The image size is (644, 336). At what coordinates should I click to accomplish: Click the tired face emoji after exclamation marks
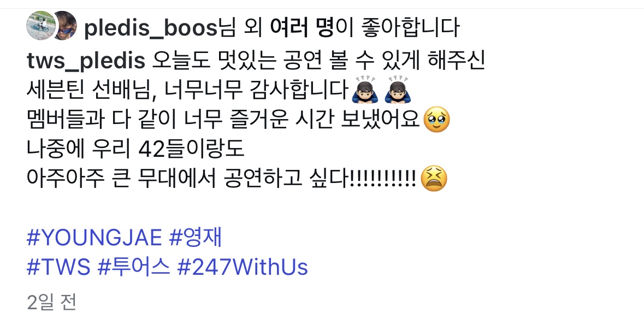click(x=435, y=178)
